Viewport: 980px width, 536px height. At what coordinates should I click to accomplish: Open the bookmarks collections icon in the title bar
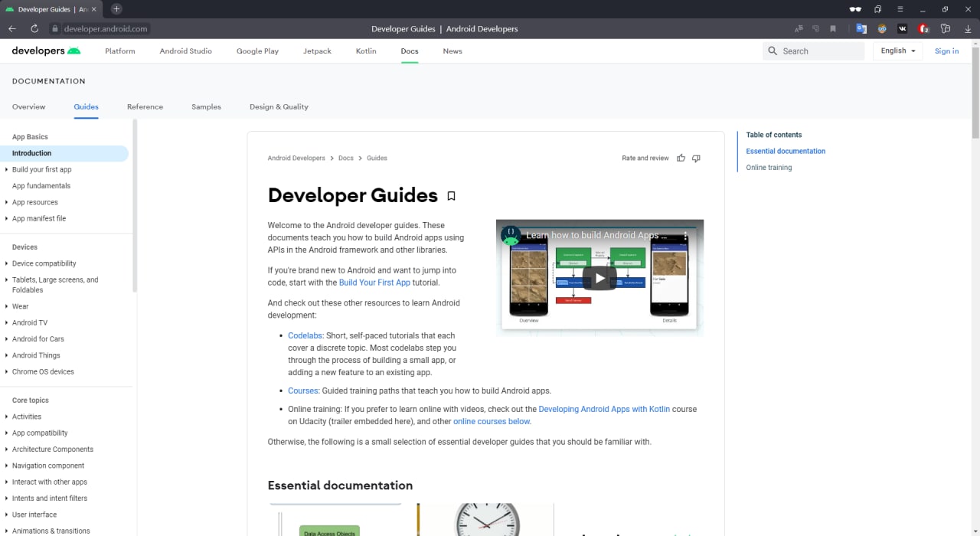pos(878,9)
